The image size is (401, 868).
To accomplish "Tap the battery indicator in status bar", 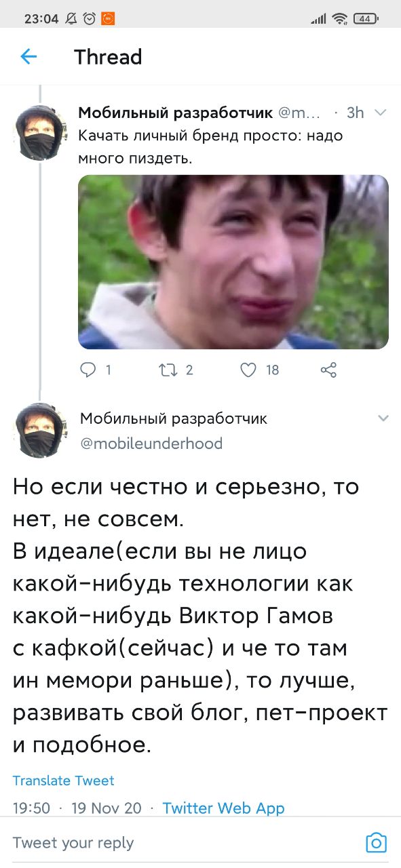I will pos(366,19).
